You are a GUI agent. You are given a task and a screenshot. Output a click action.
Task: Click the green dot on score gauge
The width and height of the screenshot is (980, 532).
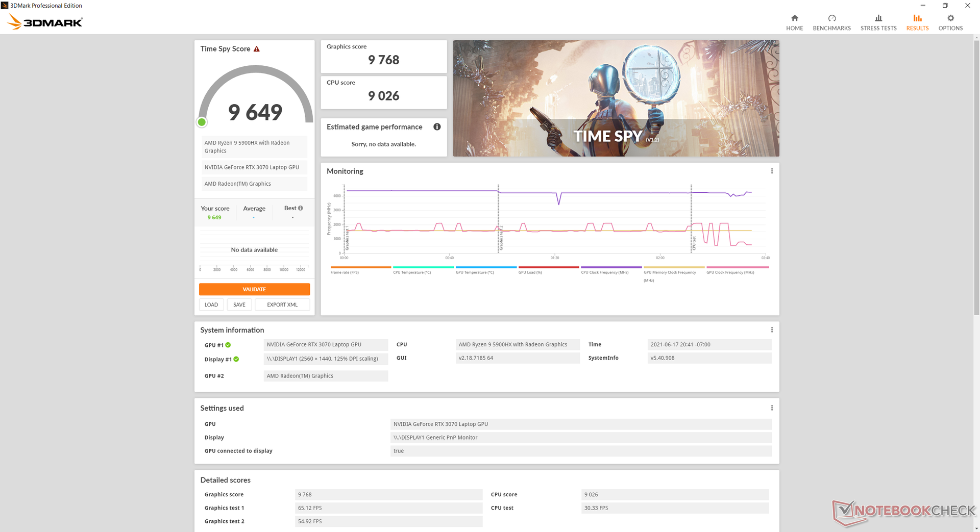pos(202,122)
